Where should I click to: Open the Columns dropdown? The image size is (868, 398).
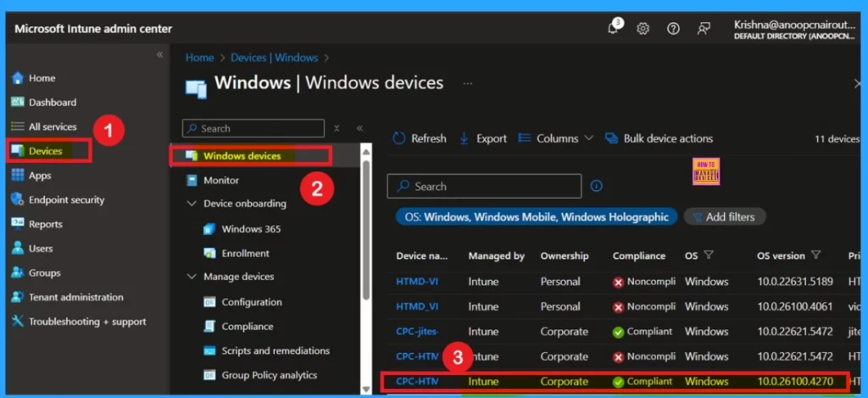pos(556,138)
